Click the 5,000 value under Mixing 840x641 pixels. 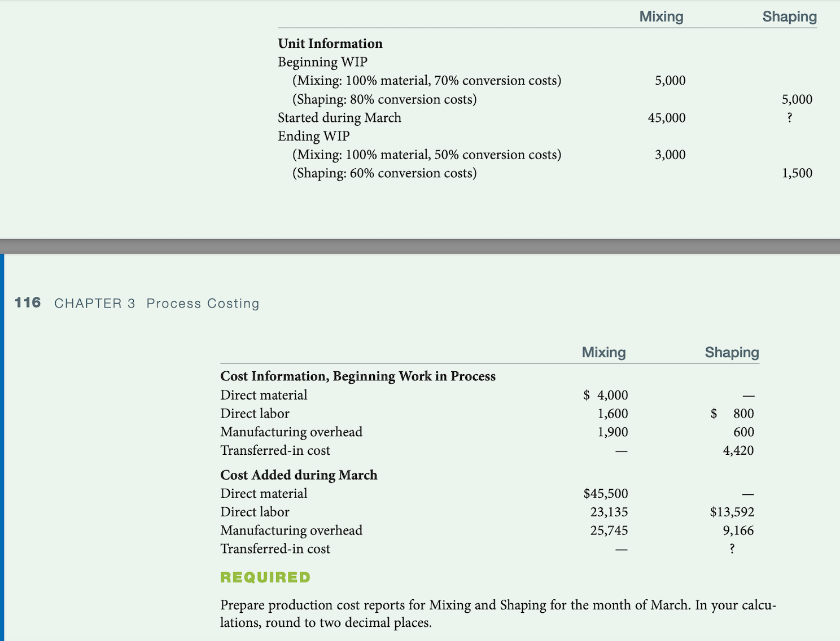coord(671,80)
